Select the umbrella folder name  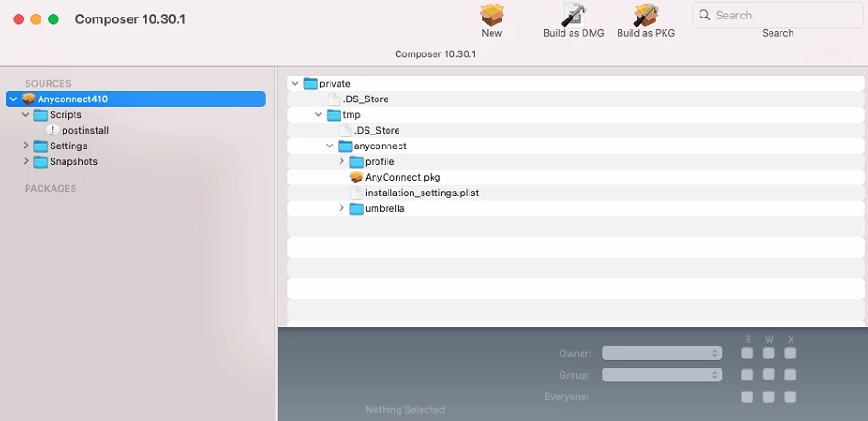click(385, 209)
